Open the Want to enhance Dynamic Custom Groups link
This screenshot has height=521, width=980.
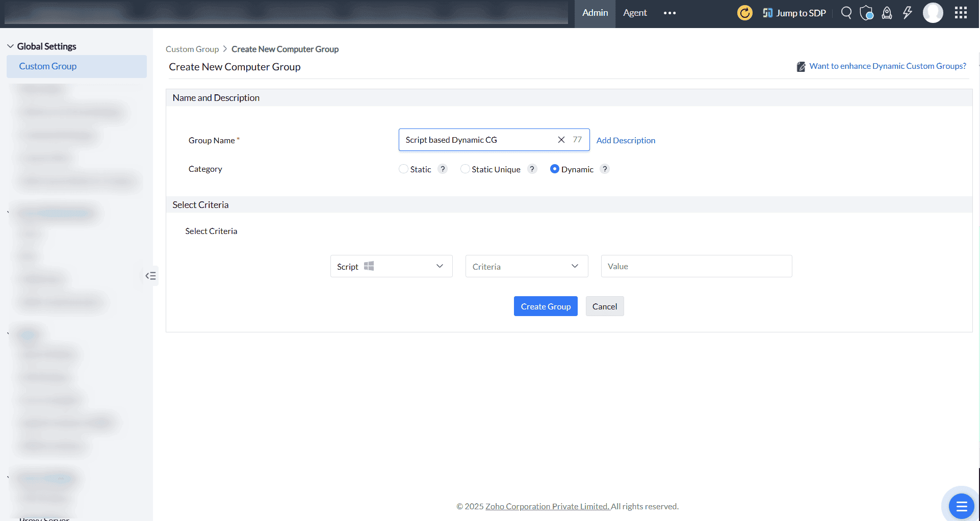point(887,66)
